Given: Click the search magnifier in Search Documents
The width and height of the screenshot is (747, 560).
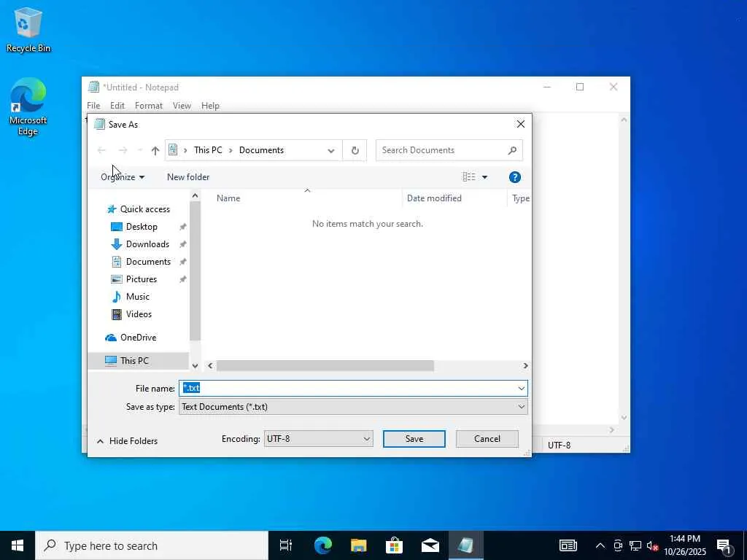Looking at the screenshot, I should (512, 150).
